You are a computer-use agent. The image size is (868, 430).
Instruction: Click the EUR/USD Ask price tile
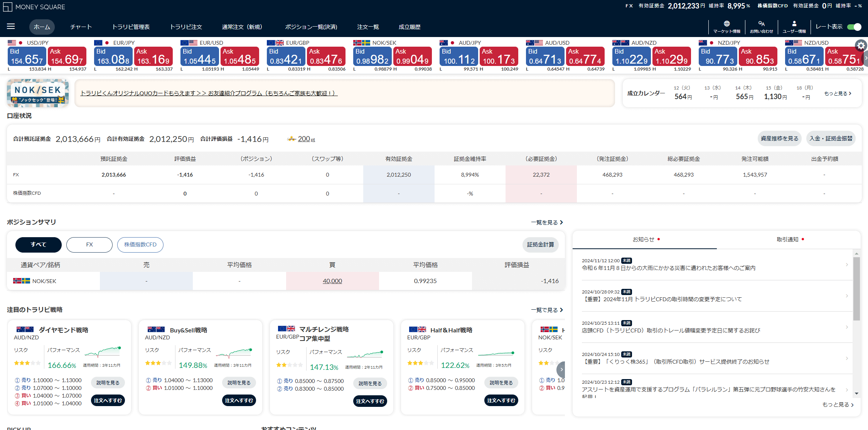240,56
